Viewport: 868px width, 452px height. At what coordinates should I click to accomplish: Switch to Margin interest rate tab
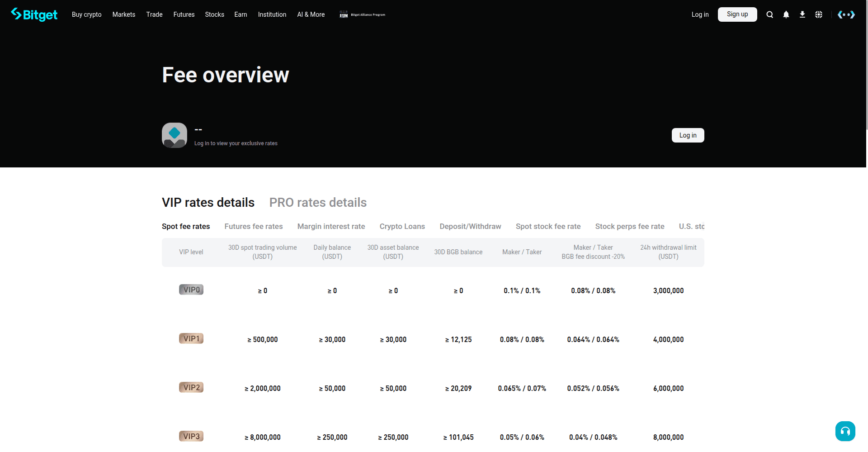[x=331, y=226]
